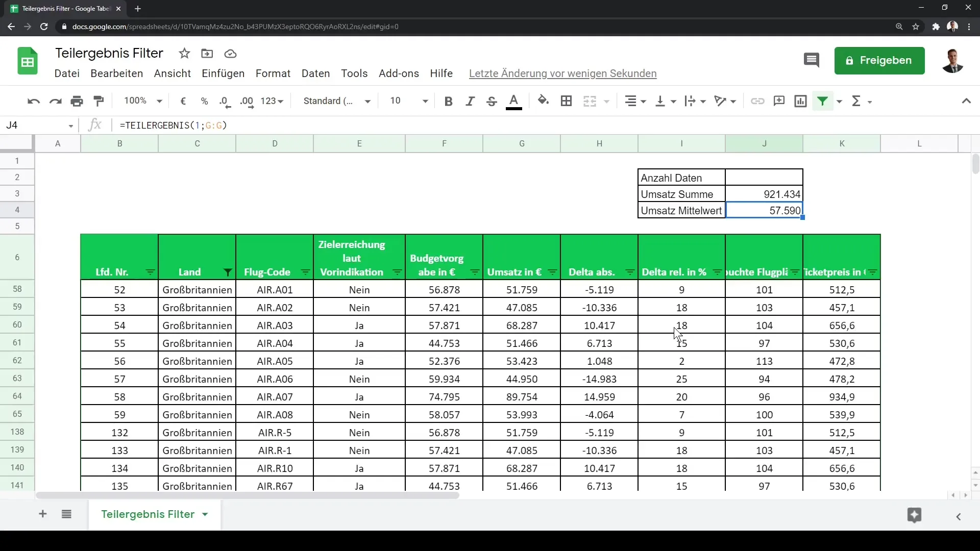Open Land column filter
The image size is (980, 551).
(228, 272)
